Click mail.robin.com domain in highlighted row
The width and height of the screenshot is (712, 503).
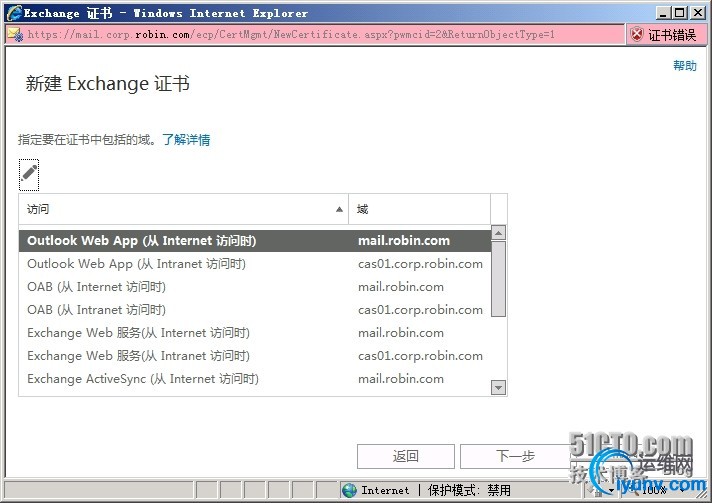pos(404,241)
